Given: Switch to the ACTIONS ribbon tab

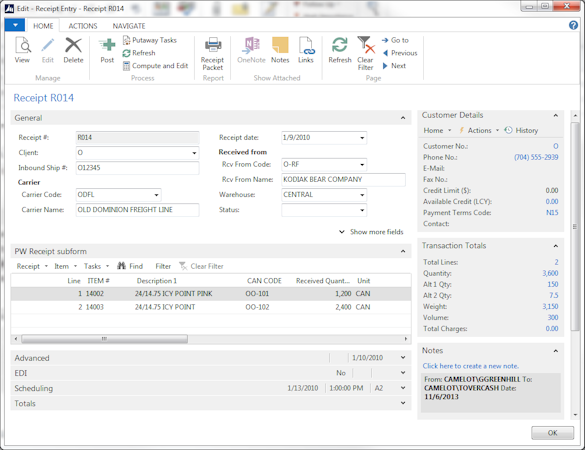Looking at the screenshot, I should click(83, 26).
